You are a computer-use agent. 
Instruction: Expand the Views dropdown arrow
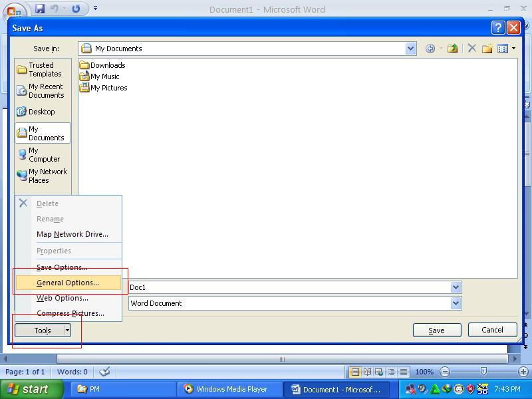point(513,49)
